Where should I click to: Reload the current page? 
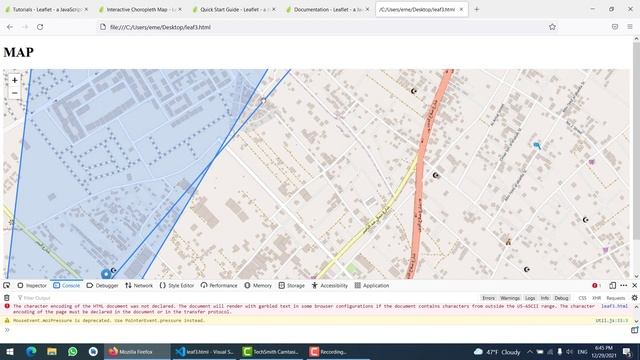(x=40, y=27)
